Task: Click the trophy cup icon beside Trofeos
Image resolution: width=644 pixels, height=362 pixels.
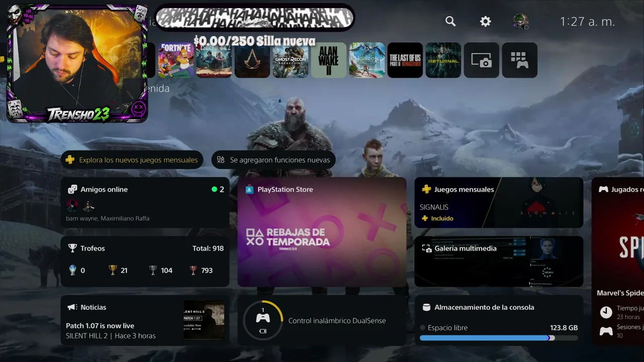Action: [x=72, y=248]
